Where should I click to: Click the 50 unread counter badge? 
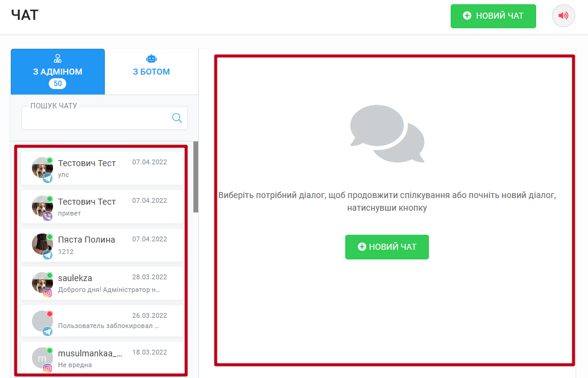(57, 84)
